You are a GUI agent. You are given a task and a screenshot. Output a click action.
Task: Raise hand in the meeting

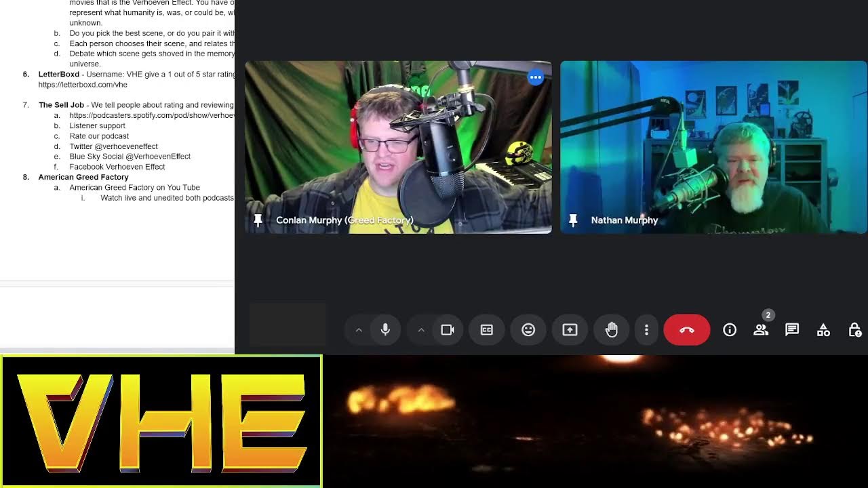click(x=612, y=330)
